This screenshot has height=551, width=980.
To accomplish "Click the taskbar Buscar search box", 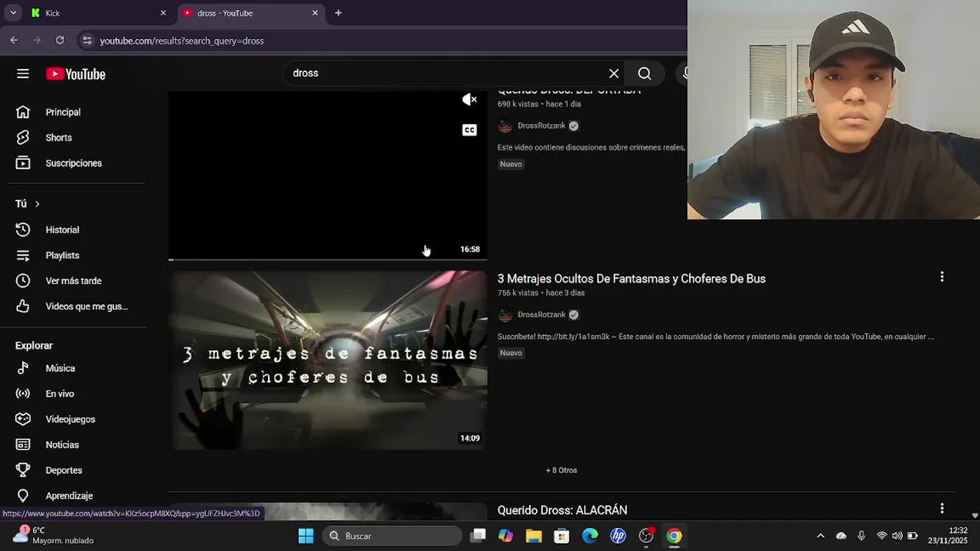I will point(392,536).
